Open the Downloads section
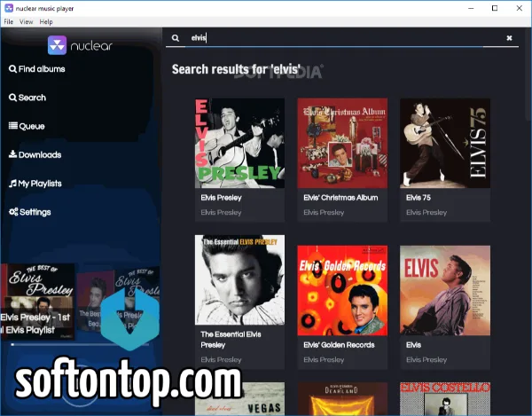Image resolution: width=532 pixels, height=416 pixels. (35, 154)
